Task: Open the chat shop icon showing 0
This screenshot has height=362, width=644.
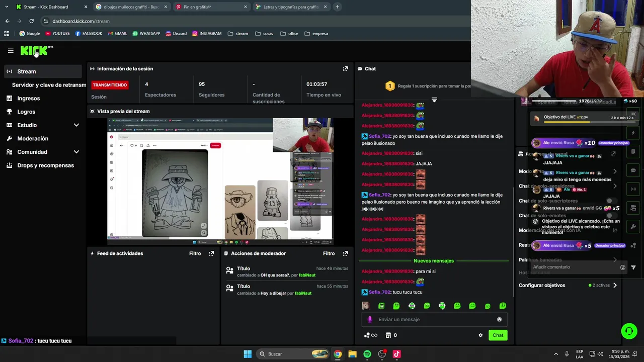Action: coord(391,335)
